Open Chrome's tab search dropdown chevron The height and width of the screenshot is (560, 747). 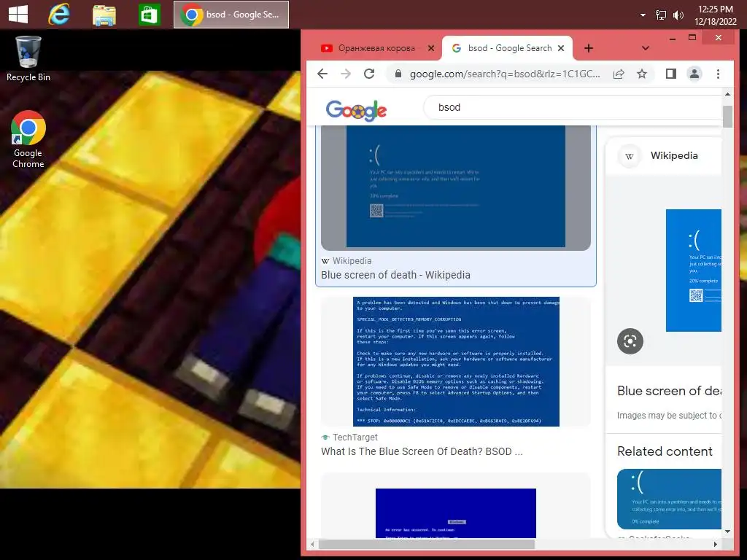click(645, 48)
